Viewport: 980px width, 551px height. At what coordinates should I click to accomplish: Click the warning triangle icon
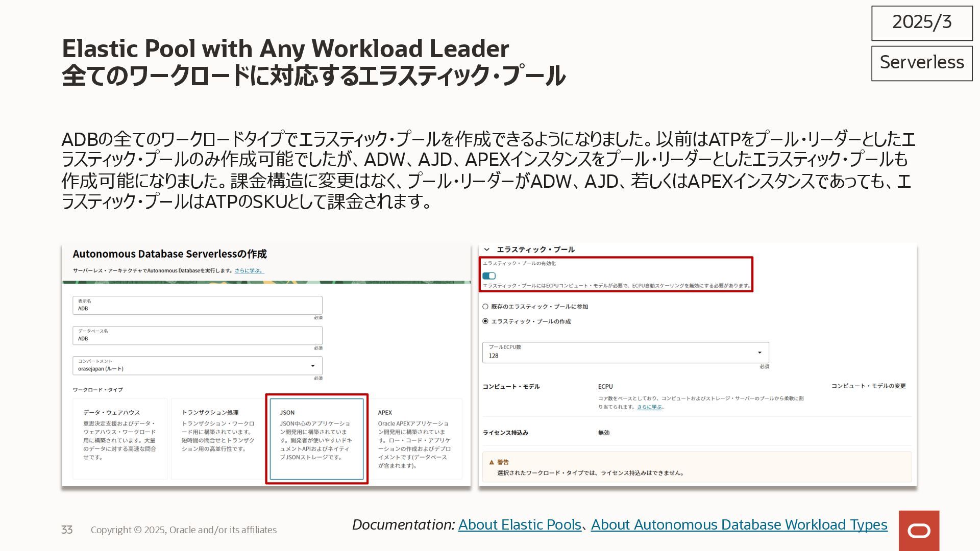pyautogui.click(x=492, y=462)
